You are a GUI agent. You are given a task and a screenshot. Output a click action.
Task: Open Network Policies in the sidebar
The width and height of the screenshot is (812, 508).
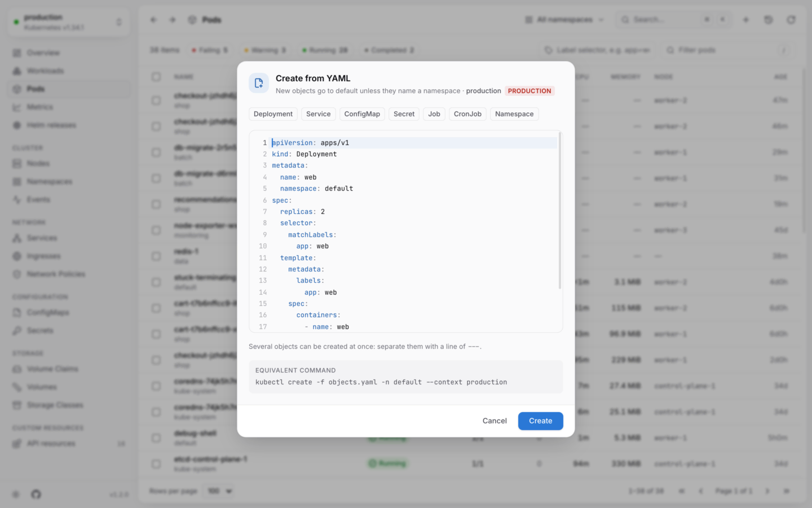(x=69, y=274)
